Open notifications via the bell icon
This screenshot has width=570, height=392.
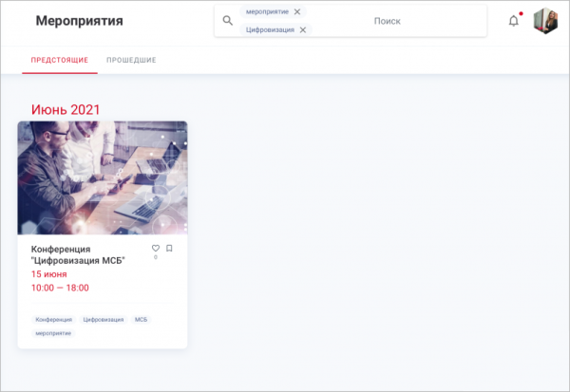514,21
